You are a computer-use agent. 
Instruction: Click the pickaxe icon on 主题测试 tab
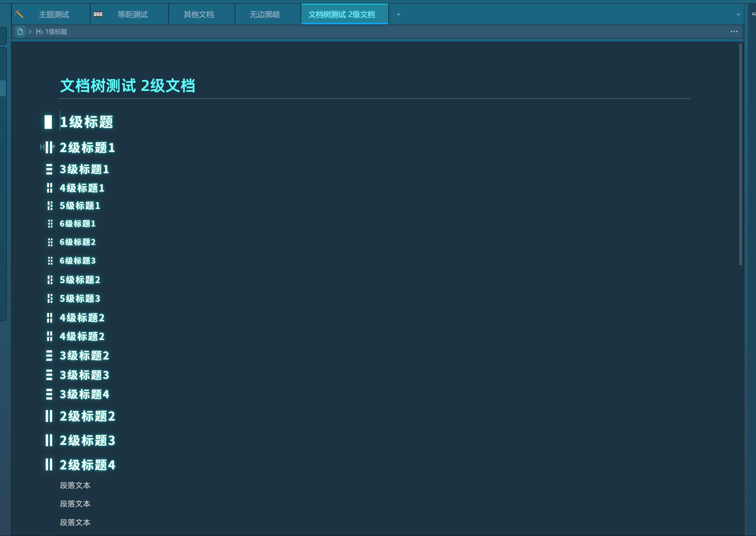(x=20, y=14)
